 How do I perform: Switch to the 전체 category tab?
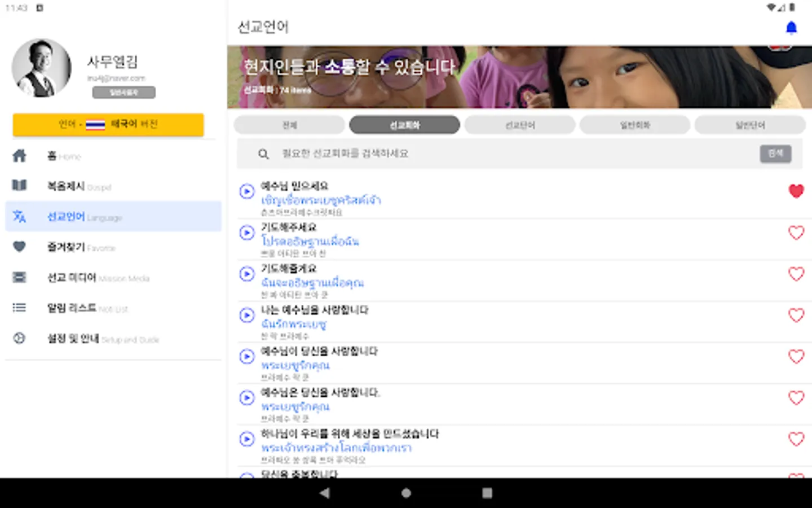point(289,125)
